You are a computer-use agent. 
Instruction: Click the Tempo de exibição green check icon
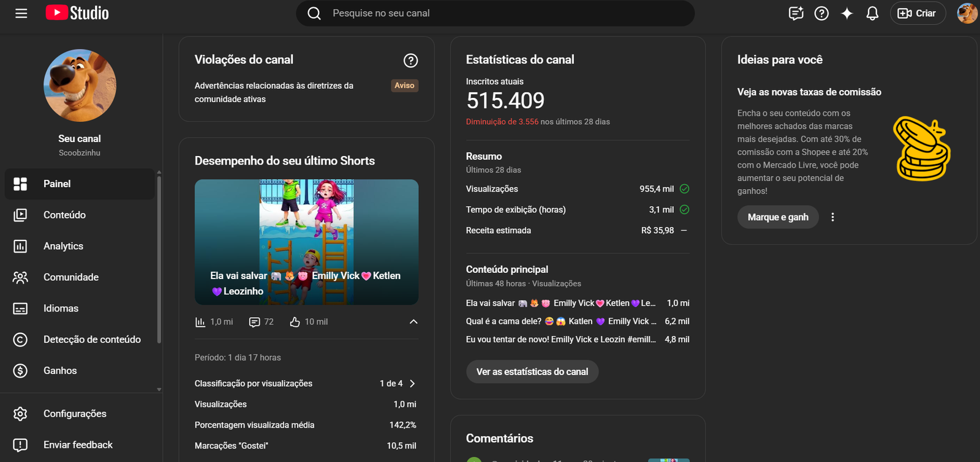click(685, 210)
